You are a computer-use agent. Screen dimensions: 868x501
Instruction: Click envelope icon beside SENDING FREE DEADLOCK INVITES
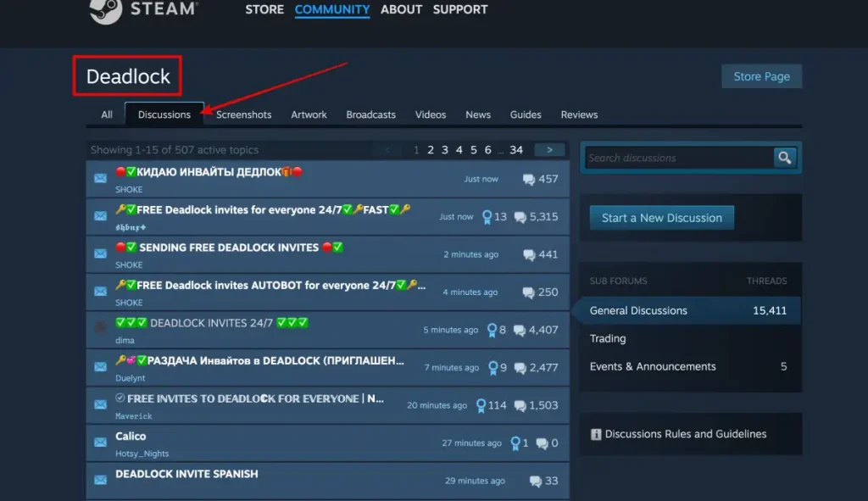click(x=100, y=253)
